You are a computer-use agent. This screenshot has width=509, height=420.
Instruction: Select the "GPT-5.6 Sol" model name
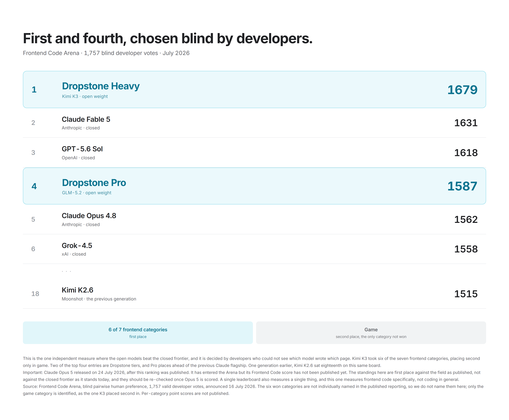tap(82, 149)
